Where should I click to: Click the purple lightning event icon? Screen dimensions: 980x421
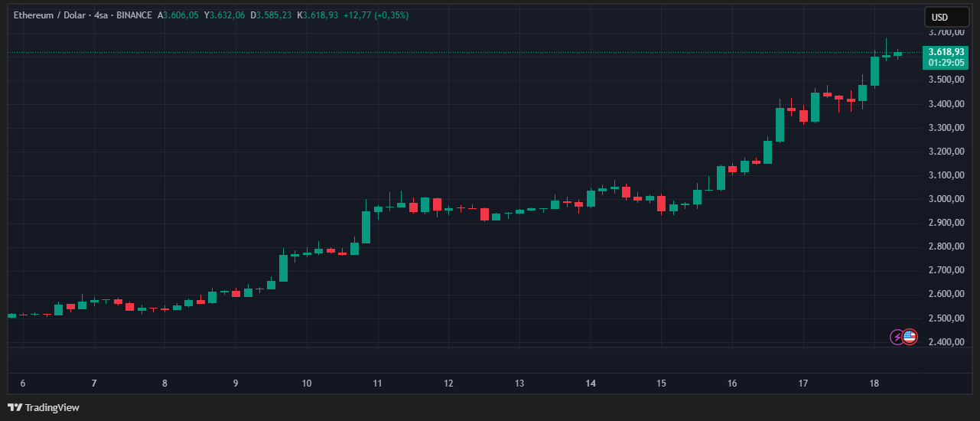tap(897, 337)
